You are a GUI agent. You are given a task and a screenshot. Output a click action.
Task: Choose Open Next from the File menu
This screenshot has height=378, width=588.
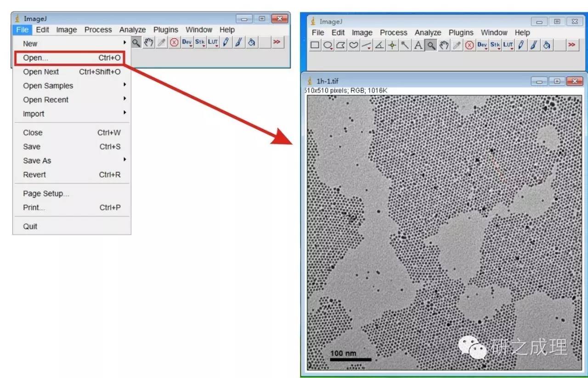click(x=72, y=72)
